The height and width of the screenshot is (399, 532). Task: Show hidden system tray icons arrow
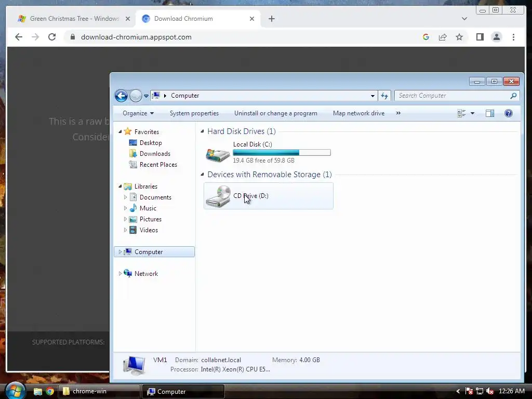(x=458, y=391)
